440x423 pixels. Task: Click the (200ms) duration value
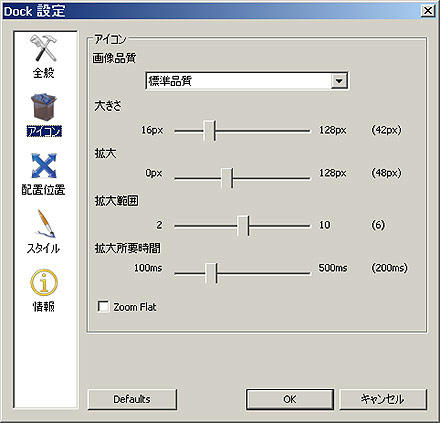coord(389,268)
